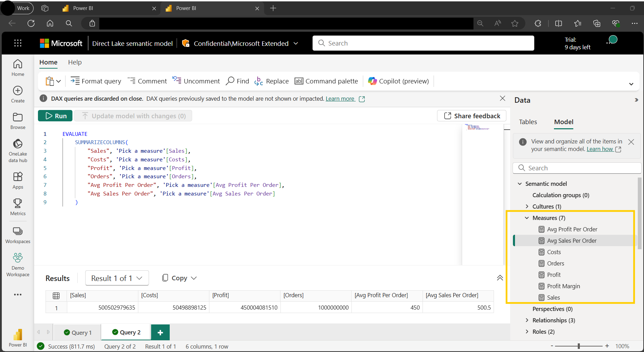Click the Share feedback button
Screen dimensions: 644x352
pyautogui.click(x=472, y=116)
